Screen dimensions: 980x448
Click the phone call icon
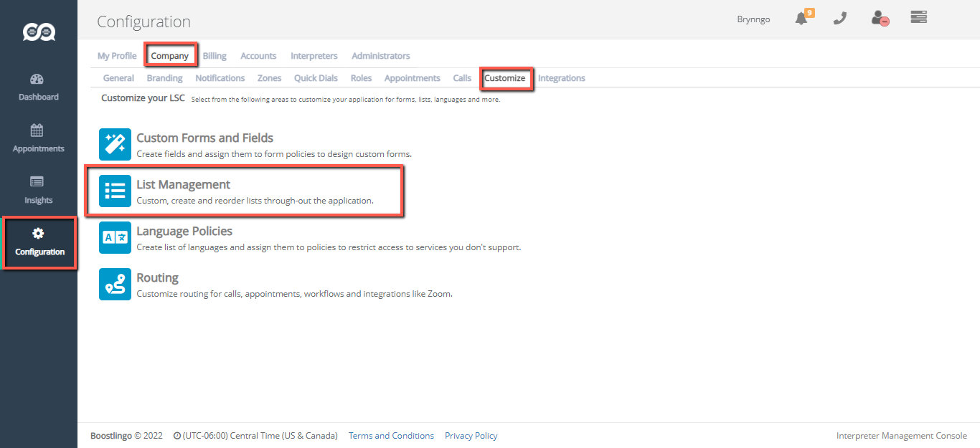point(839,19)
